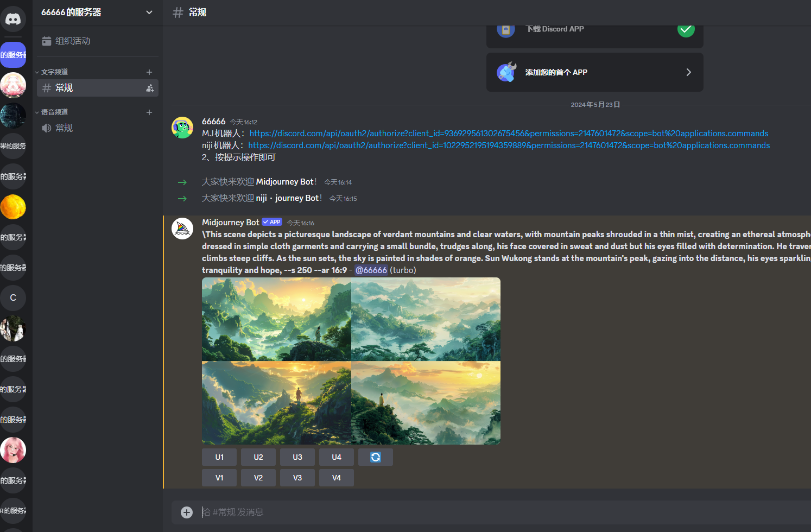Select the server icon labeled C
811x532 pixels.
click(13, 298)
